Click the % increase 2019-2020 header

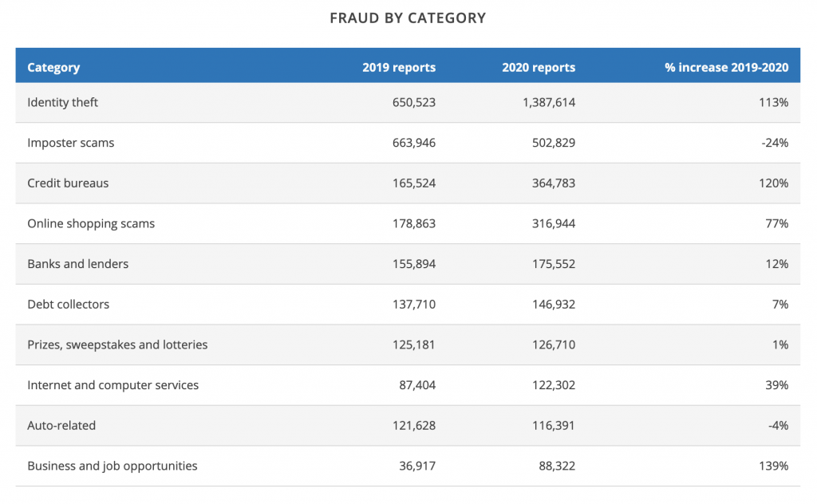726,67
